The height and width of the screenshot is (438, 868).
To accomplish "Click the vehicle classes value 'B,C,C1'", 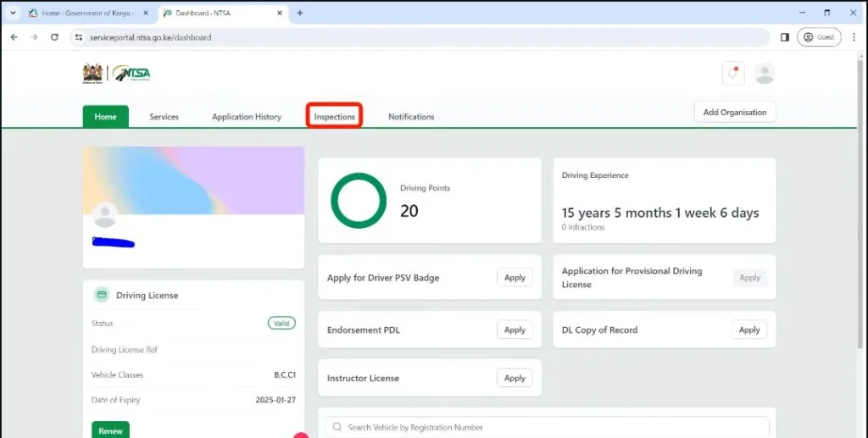I will click(285, 375).
